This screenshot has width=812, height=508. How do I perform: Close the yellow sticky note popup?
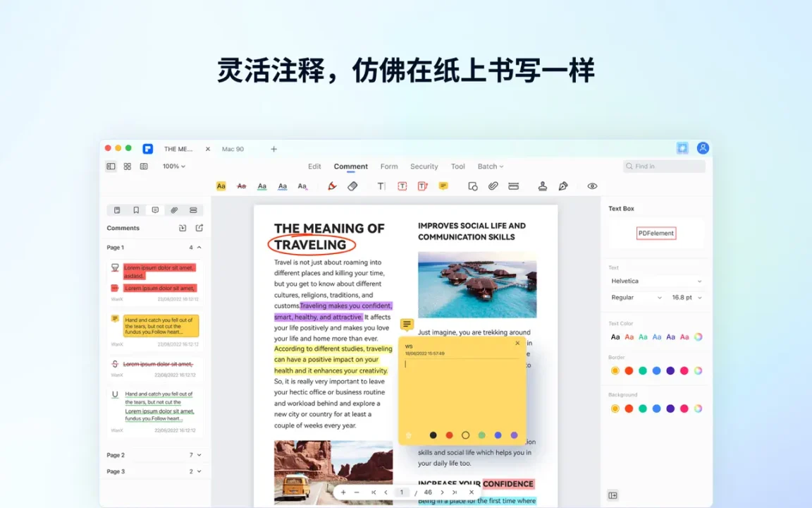[x=517, y=344]
